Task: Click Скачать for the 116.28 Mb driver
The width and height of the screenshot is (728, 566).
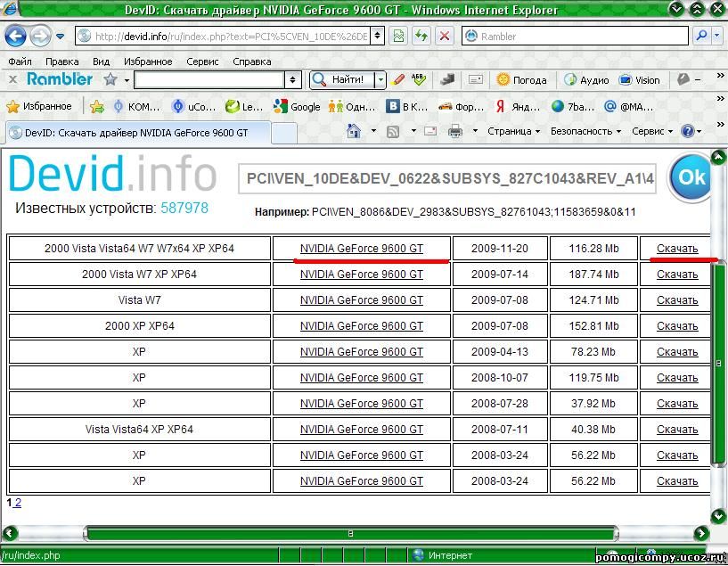Action: coord(677,249)
